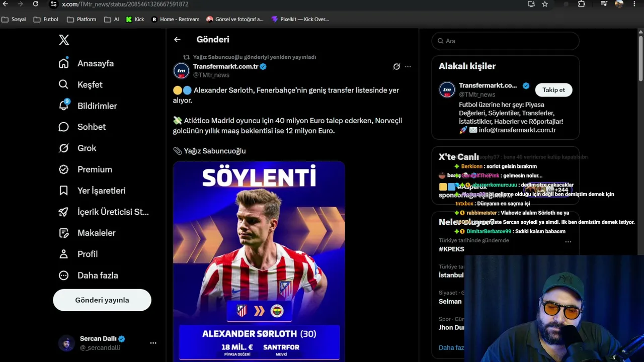Expand the AI bookmarks folder
The height and width of the screenshot is (362, 644).
pos(112,20)
